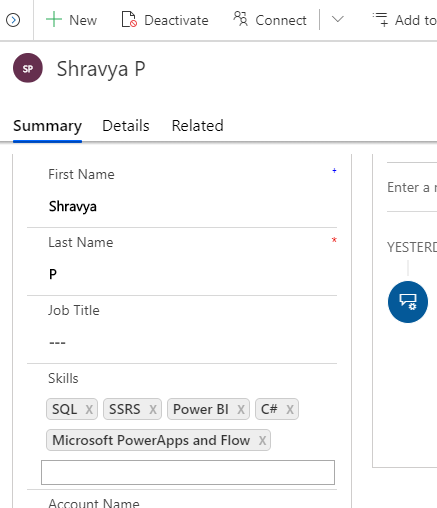Switch to the Details tab
This screenshot has width=437, height=508.
(x=126, y=126)
